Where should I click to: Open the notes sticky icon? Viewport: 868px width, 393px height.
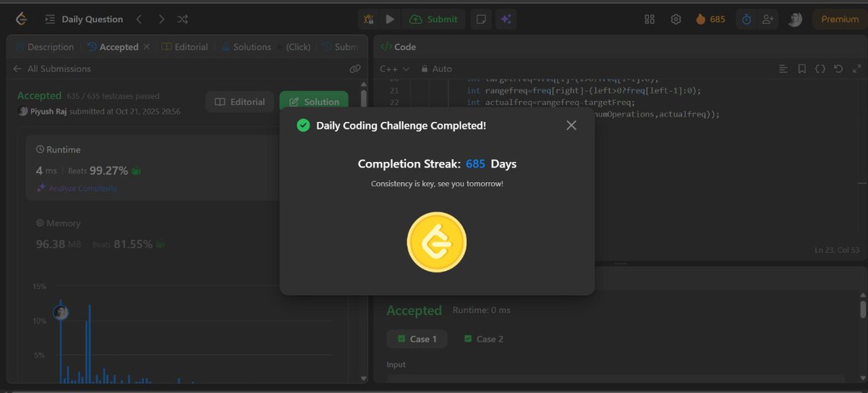pyautogui.click(x=480, y=20)
